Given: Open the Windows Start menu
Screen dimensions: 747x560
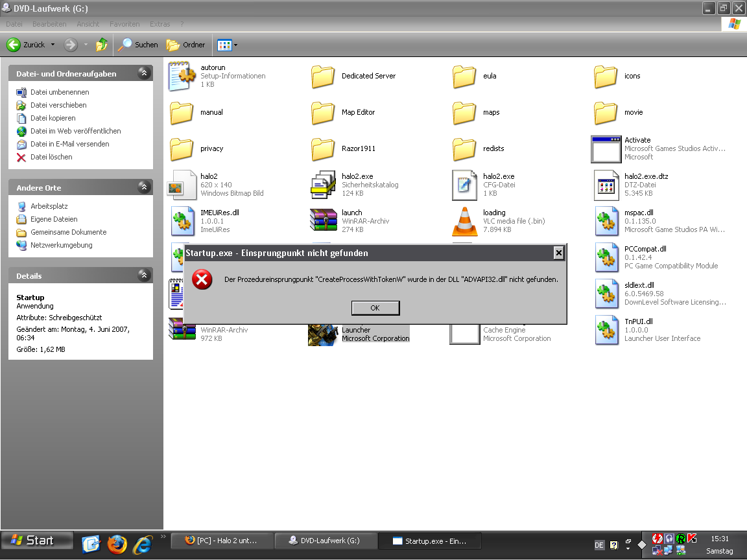Looking at the screenshot, I should tap(37, 541).
